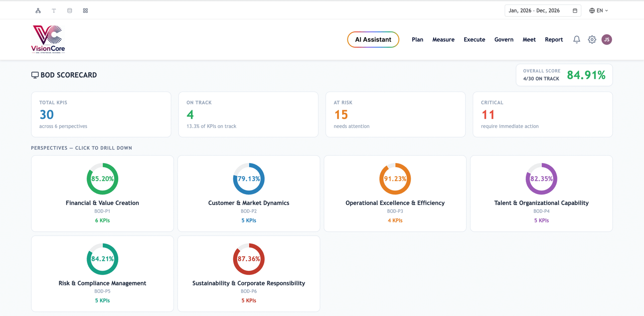Click the On Track 4 card
The width and height of the screenshot is (644, 316).
point(248,114)
